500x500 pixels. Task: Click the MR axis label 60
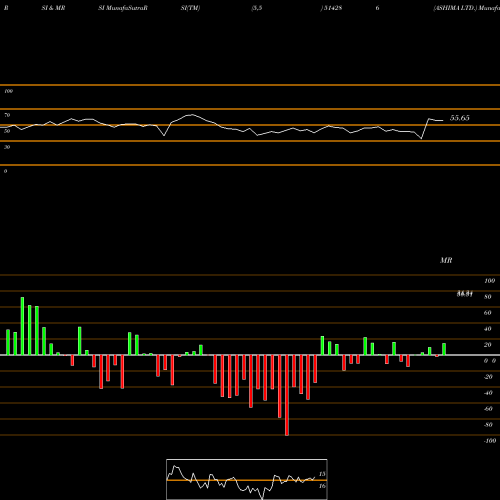487,313
